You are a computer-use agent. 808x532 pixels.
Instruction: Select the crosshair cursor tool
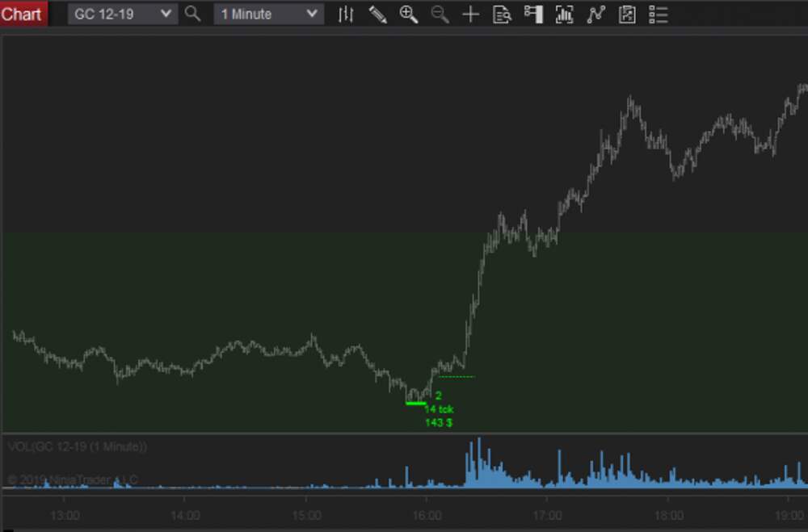click(470, 14)
